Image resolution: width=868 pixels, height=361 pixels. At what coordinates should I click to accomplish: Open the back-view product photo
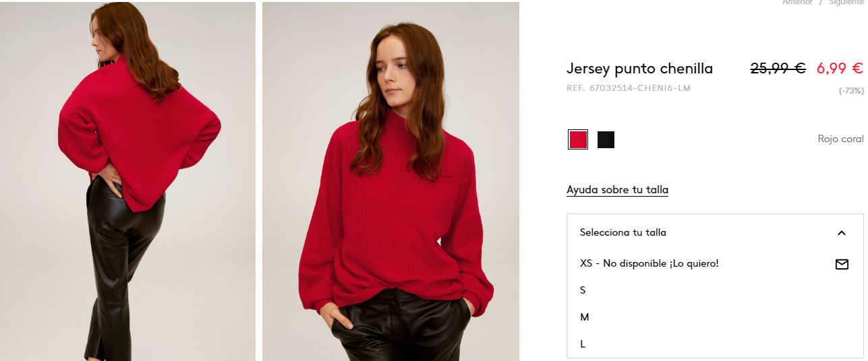127,181
